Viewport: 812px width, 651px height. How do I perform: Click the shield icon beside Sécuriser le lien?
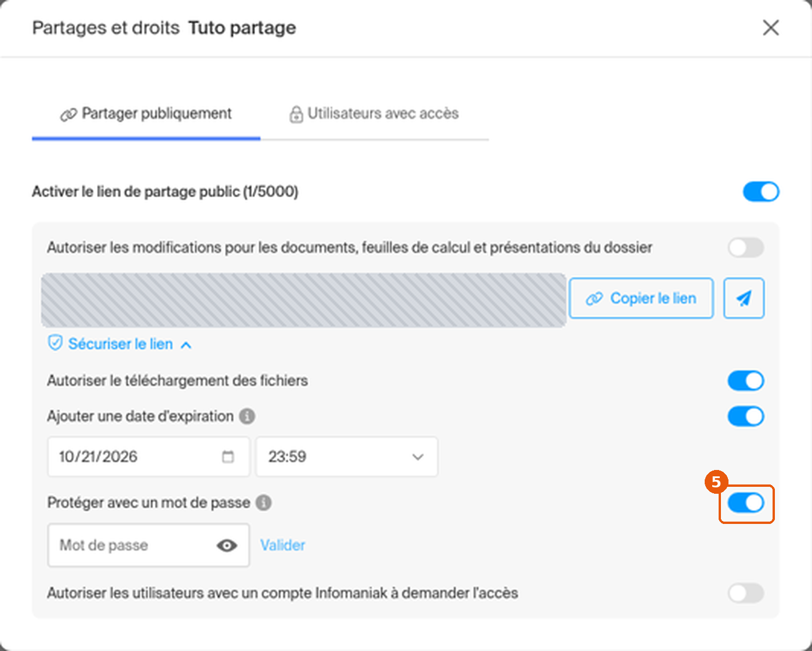[x=55, y=343]
